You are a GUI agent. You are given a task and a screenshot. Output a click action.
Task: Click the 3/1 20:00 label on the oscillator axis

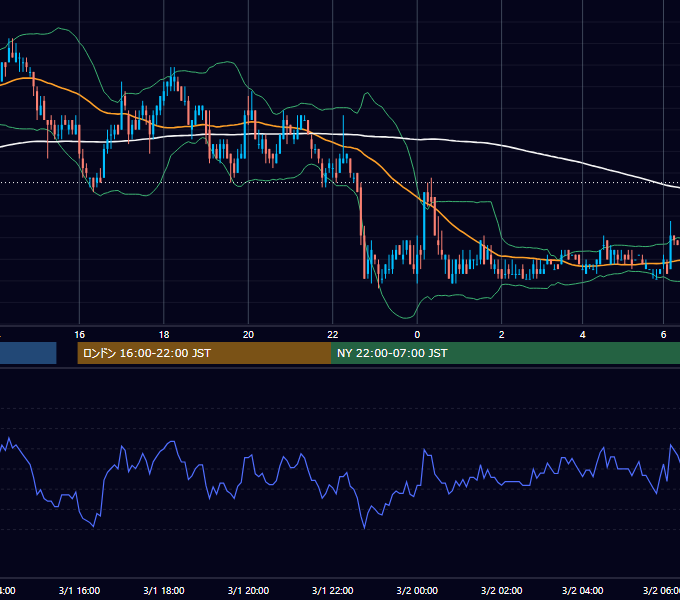pyautogui.click(x=248, y=590)
